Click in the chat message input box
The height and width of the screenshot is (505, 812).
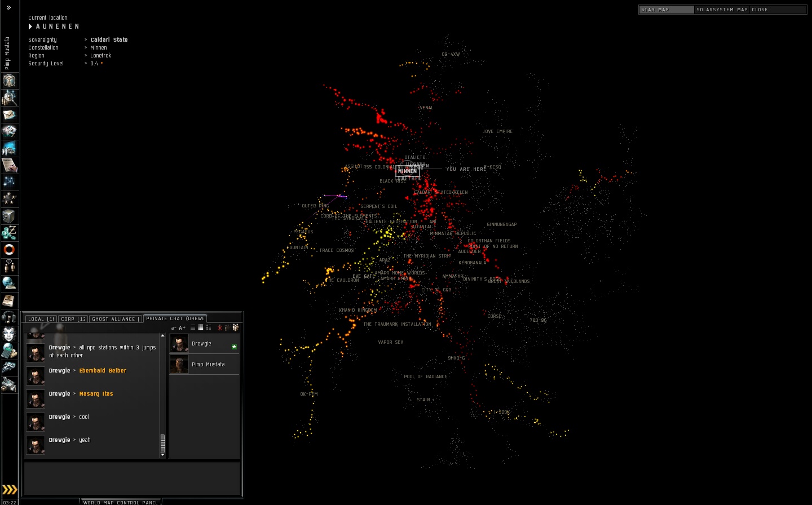click(x=133, y=479)
